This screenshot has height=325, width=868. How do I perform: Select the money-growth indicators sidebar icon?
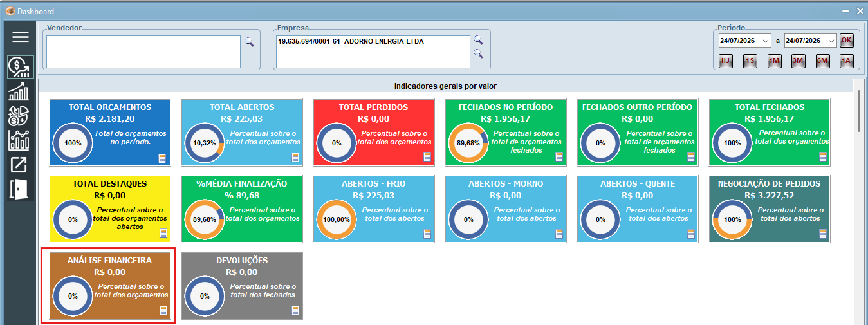coord(20,67)
